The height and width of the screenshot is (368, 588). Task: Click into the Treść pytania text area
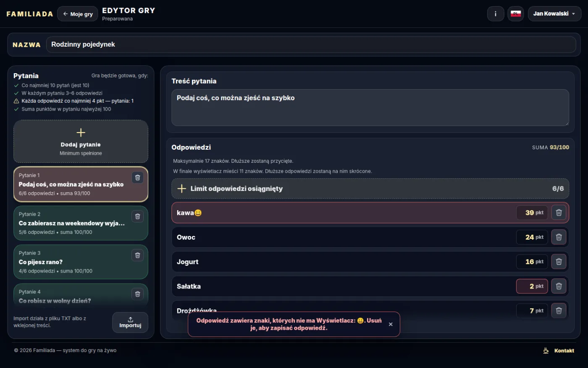[x=370, y=108]
